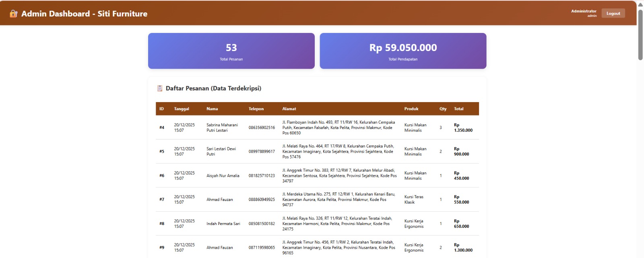The image size is (644, 258).
Task: Click Kursi Makan Minimalis in order #6
Action: pos(415,176)
